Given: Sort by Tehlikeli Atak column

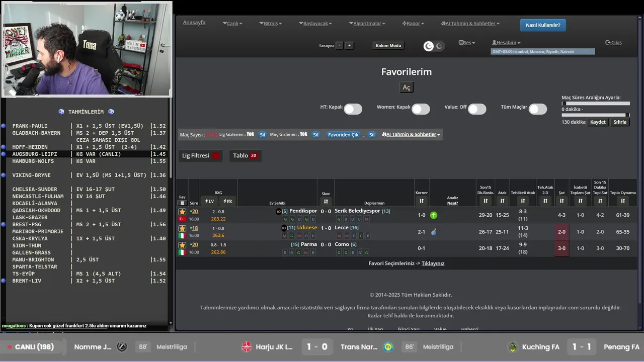Looking at the screenshot, I should click(x=523, y=201).
